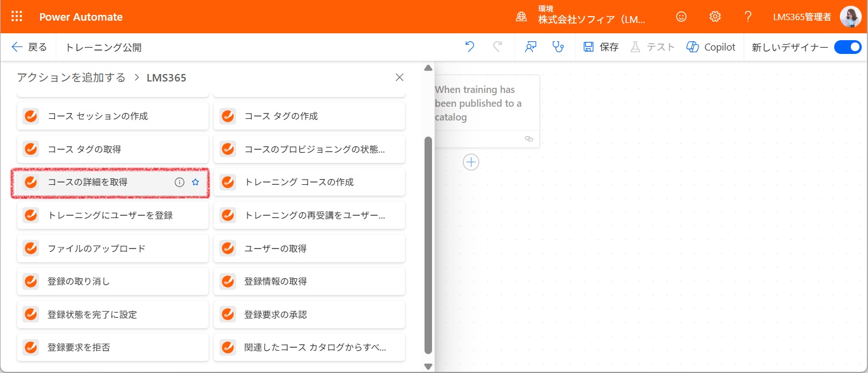Select the 登録状態を完了に設定 action
The image size is (868, 373).
113,315
